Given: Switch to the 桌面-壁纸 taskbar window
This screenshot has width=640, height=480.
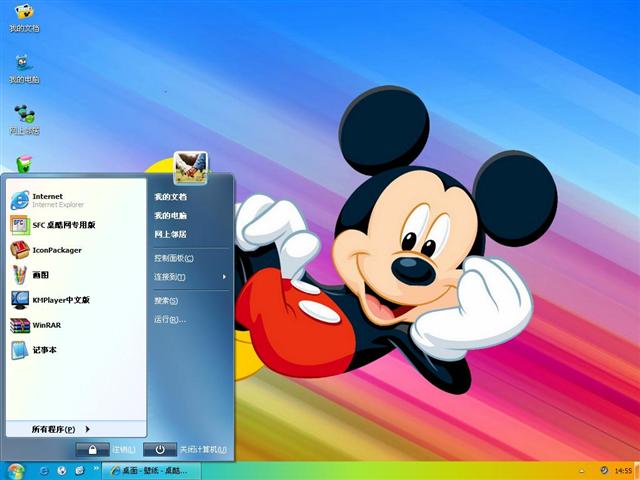Looking at the screenshot, I should (x=154, y=470).
